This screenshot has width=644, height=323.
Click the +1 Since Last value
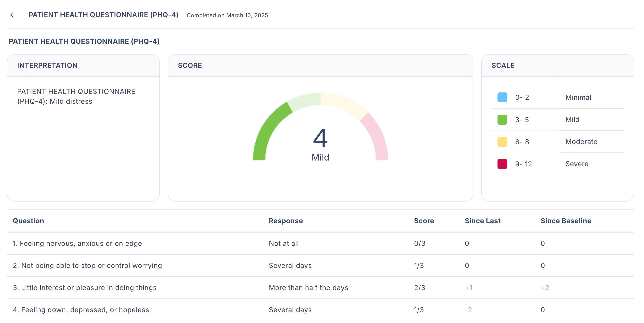pos(468,288)
